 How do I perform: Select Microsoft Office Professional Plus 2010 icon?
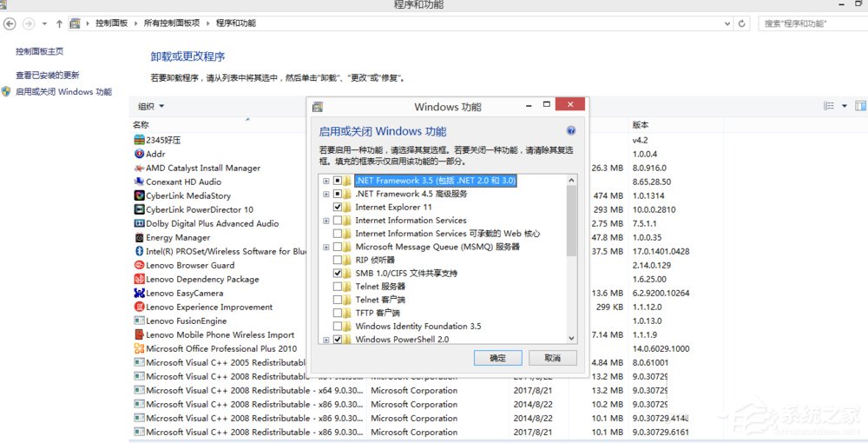coord(139,348)
